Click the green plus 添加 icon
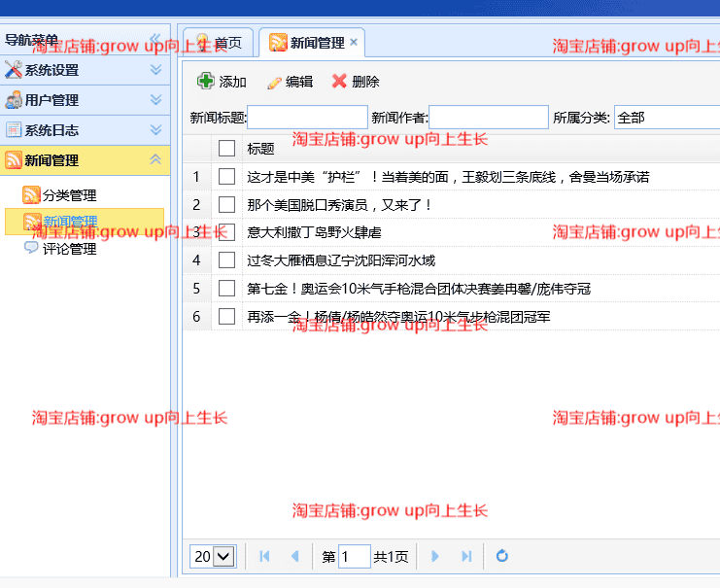The height and width of the screenshot is (588, 720). pyautogui.click(x=205, y=81)
